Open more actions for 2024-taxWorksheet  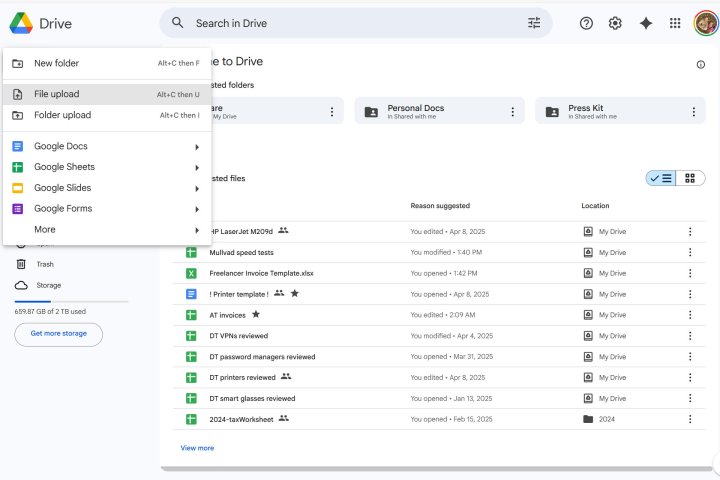click(x=690, y=419)
